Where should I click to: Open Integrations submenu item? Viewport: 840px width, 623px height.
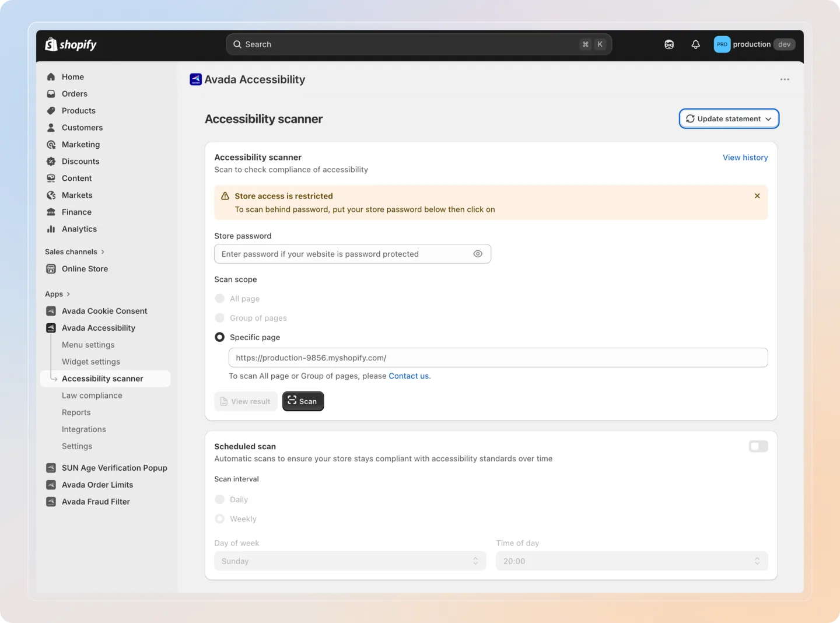coord(84,429)
